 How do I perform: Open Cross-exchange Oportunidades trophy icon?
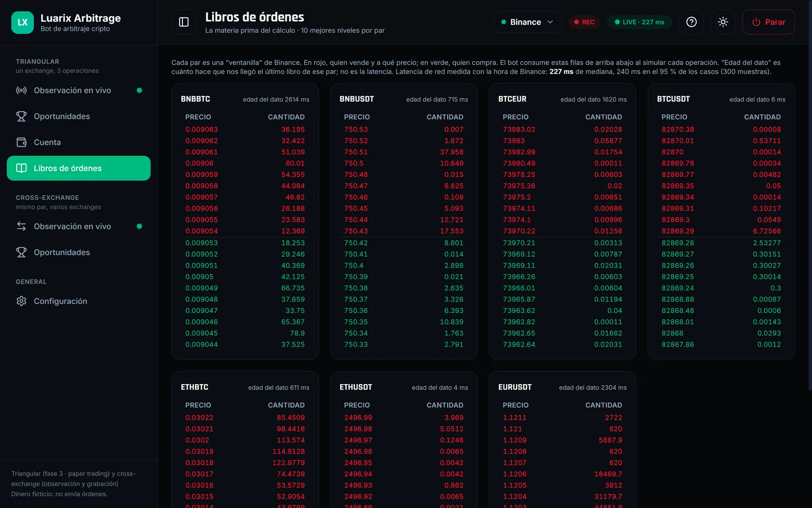pyautogui.click(x=21, y=252)
